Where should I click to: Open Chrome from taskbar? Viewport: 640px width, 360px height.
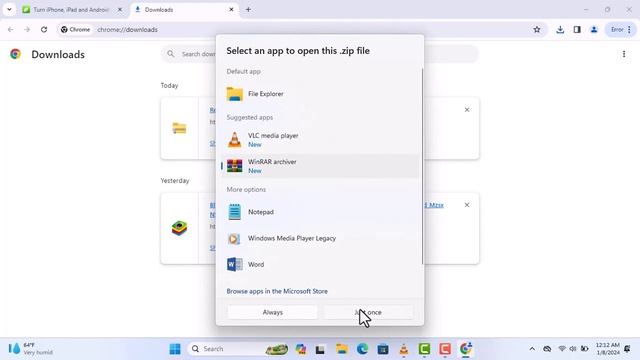point(466,349)
